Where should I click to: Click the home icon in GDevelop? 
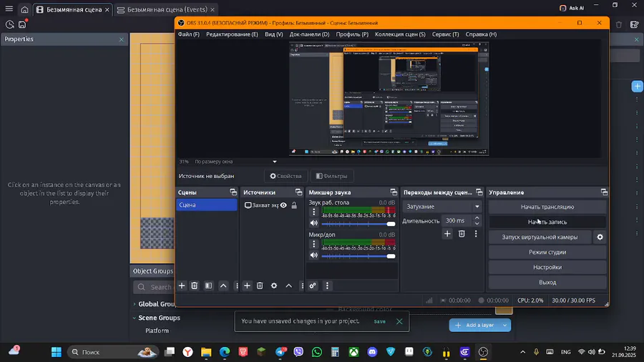pos(24,9)
